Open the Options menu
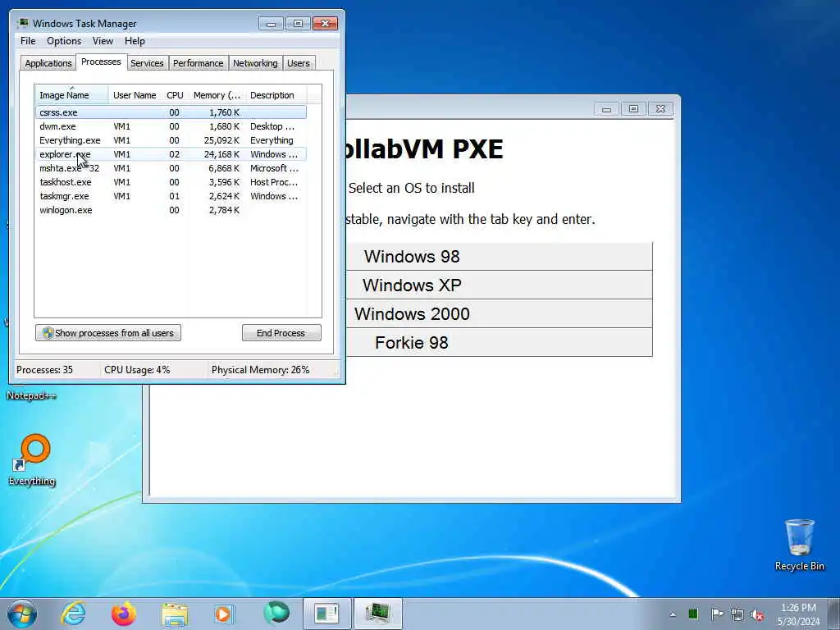This screenshot has height=630, width=840. [x=64, y=41]
